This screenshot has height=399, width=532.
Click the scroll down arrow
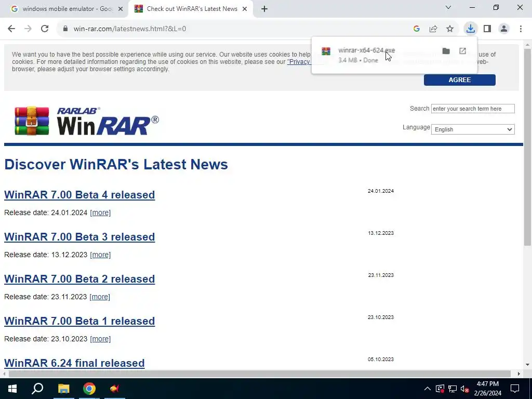pyautogui.click(x=527, y=365)
